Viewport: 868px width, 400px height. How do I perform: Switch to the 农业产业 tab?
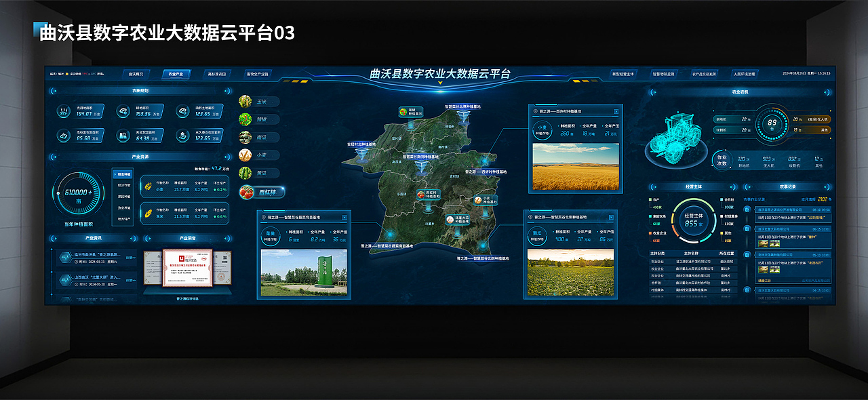point(176,74)
